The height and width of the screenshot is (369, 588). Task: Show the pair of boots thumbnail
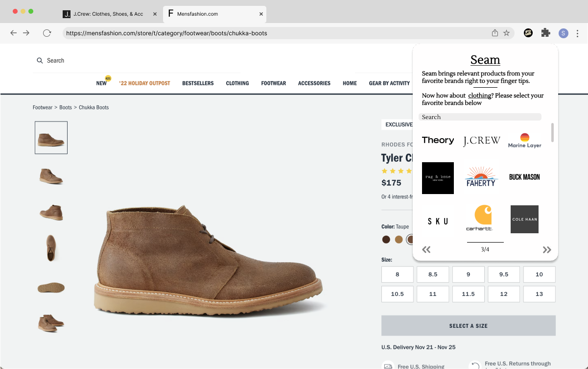point(51,323)
